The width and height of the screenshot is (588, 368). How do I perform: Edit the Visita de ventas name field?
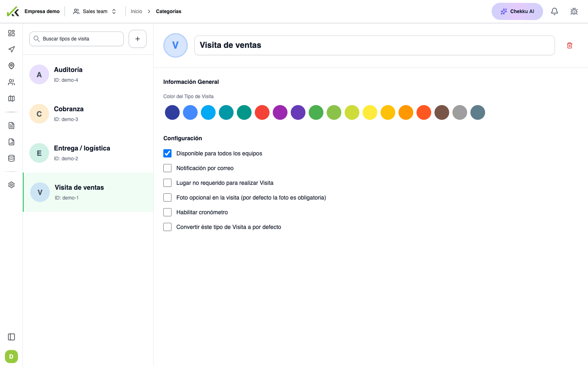[374, 45]
